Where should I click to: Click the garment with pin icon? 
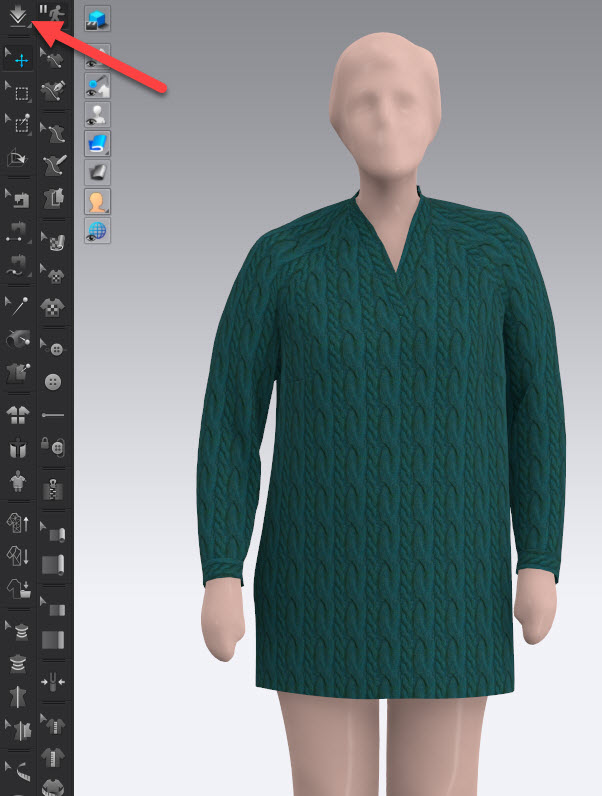[18, 373]
